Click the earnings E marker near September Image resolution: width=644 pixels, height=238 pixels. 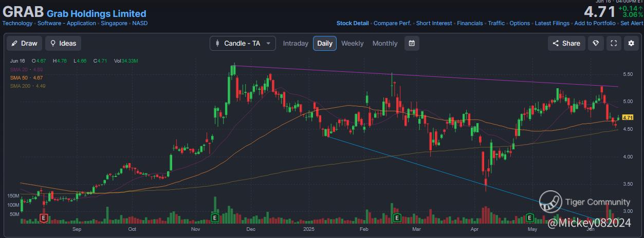point(43,219)
